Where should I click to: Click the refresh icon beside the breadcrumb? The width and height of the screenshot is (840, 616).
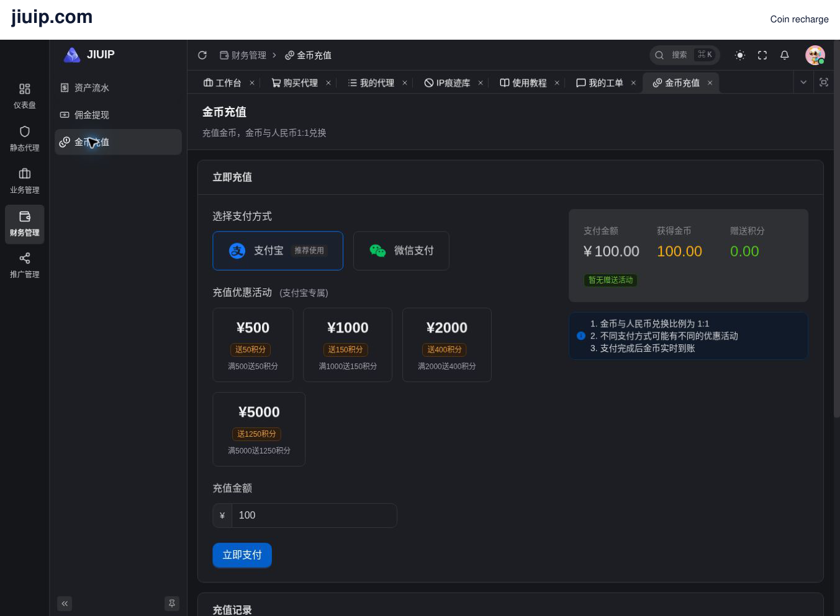(202, 55)
